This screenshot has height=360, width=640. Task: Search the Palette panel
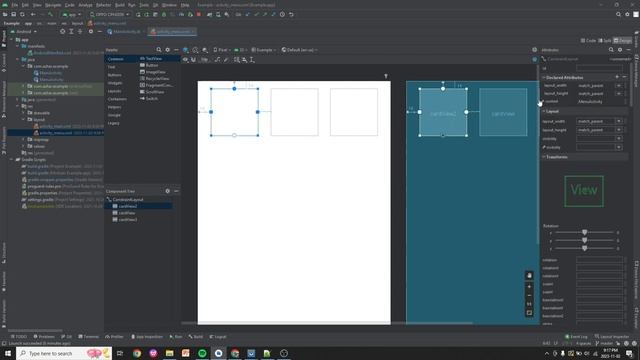pos(159,50)
